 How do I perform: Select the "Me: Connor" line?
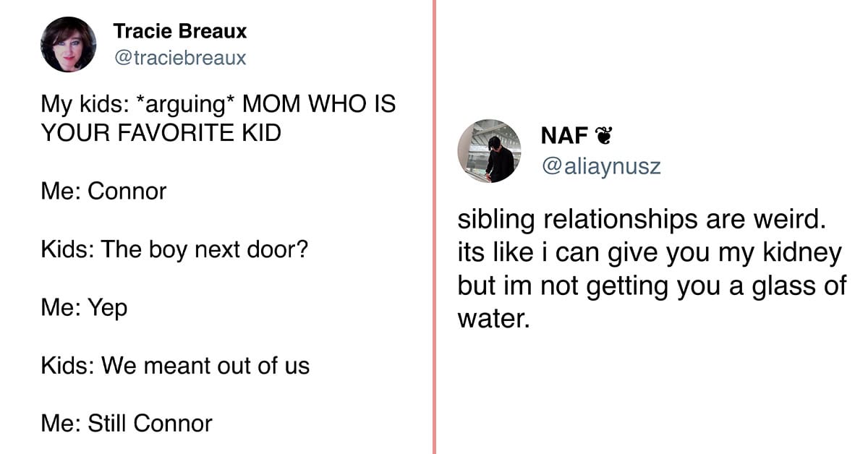pyautogui.click(x=103, y=192)
